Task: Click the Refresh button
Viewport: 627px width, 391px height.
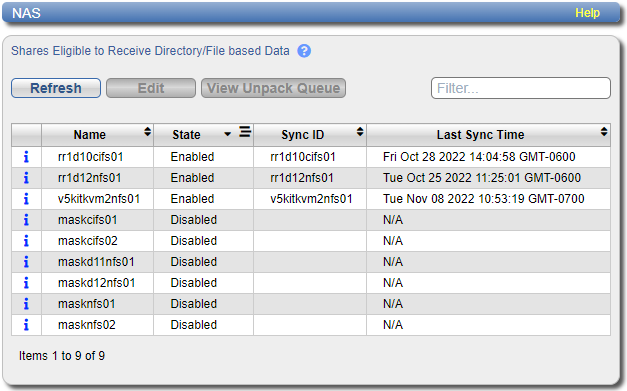Action: click(56, 88)
